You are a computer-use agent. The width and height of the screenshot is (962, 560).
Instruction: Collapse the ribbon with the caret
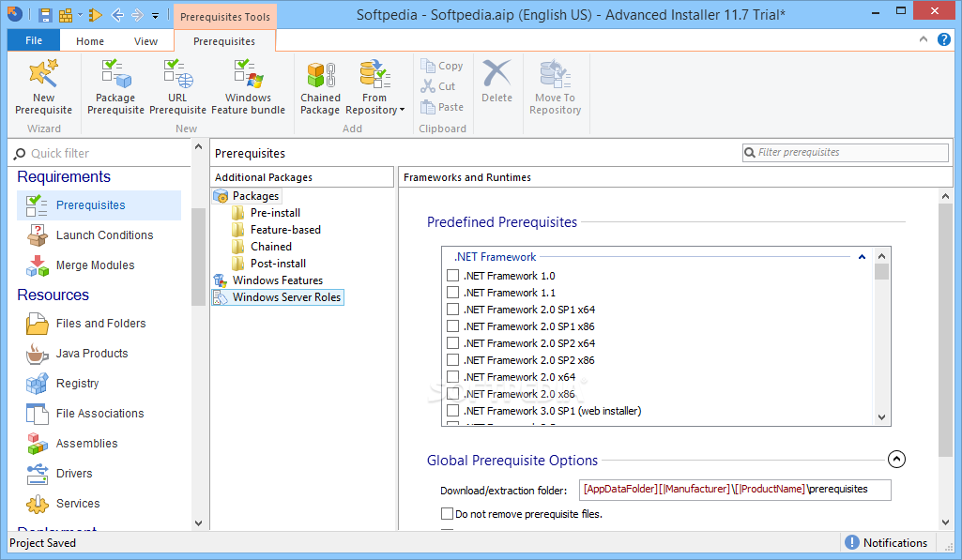click(924, 39)
